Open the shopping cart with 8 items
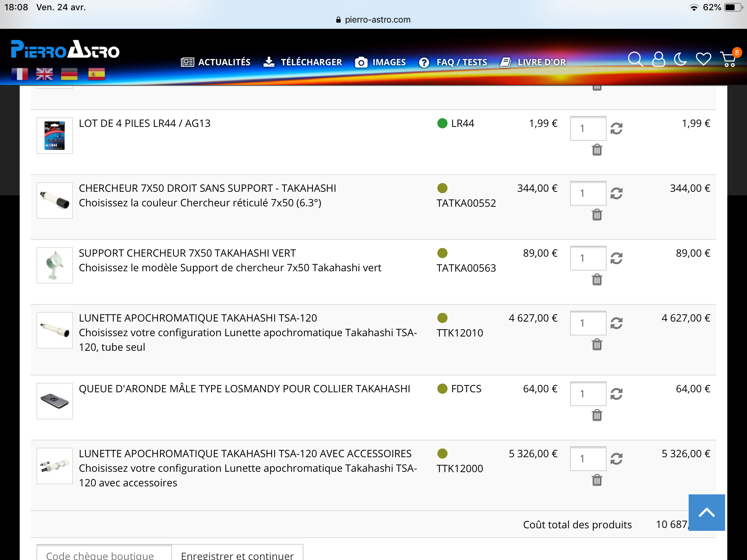747x560 pixels. click(728, 59)
